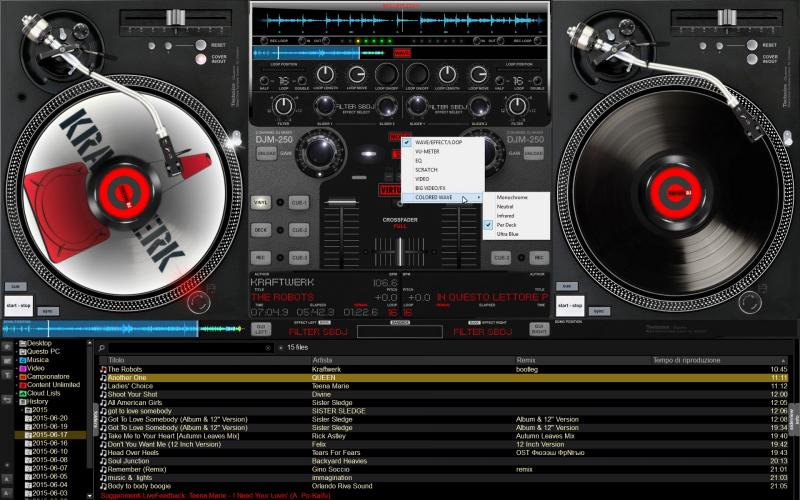Screen dimensions: 800x500
Task: Choose Ultra Blue wave color
Action: (x=507, y=234)
